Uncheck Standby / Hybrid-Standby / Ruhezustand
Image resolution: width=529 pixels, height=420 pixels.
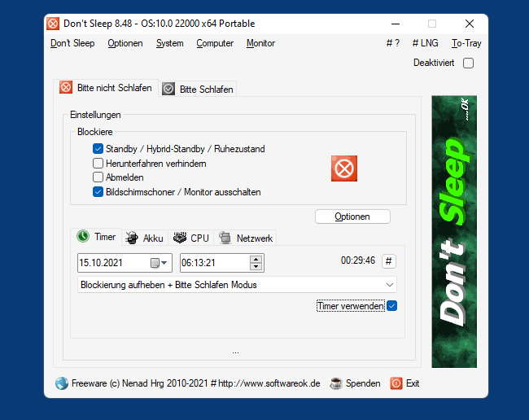(x=98, y=148)
